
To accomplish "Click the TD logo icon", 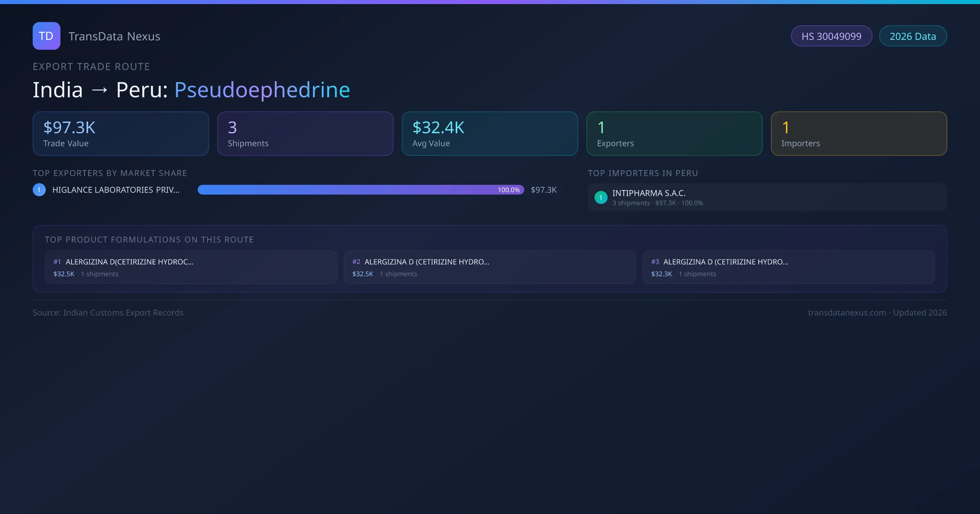I will click(x=46, y=36).
